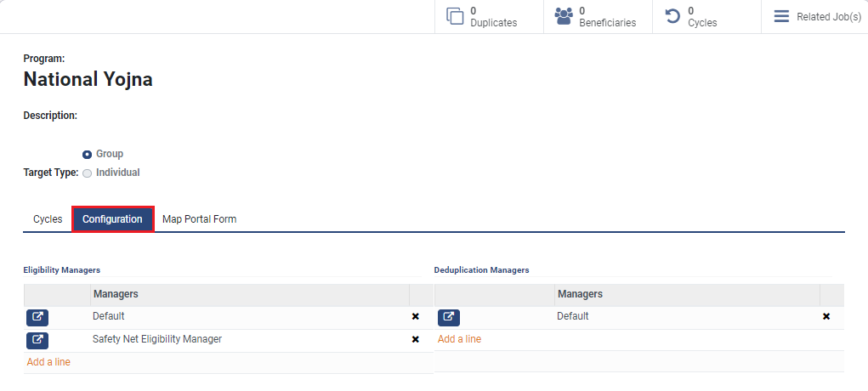The image size is (868, 391).
Task: Switch to the Cycles tab
Action: pyautogui.click(x=48, y=219)
